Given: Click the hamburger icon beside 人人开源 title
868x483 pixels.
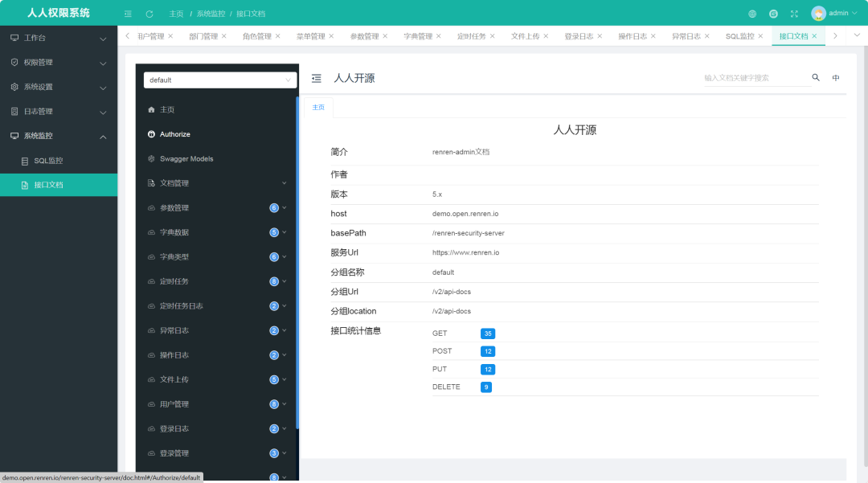Looking at the screenshot, I should pyautogui.click(x=316, y=78).
